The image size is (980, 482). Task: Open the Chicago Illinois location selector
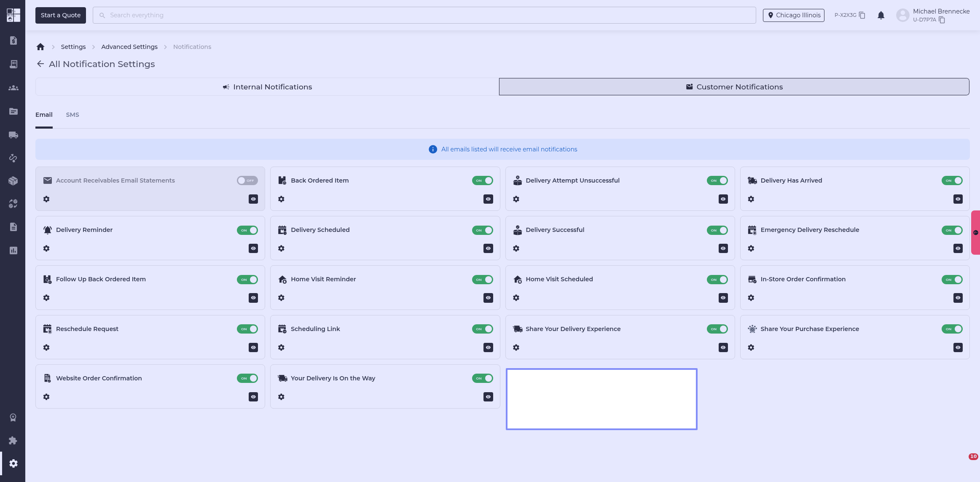(x=793, y=15)
